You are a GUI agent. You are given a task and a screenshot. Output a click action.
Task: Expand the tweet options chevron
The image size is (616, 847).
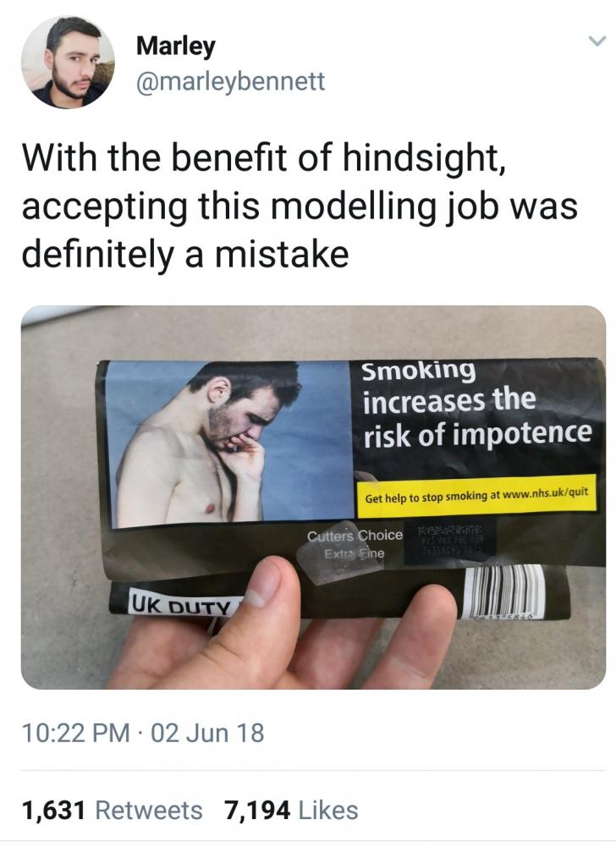596,41
